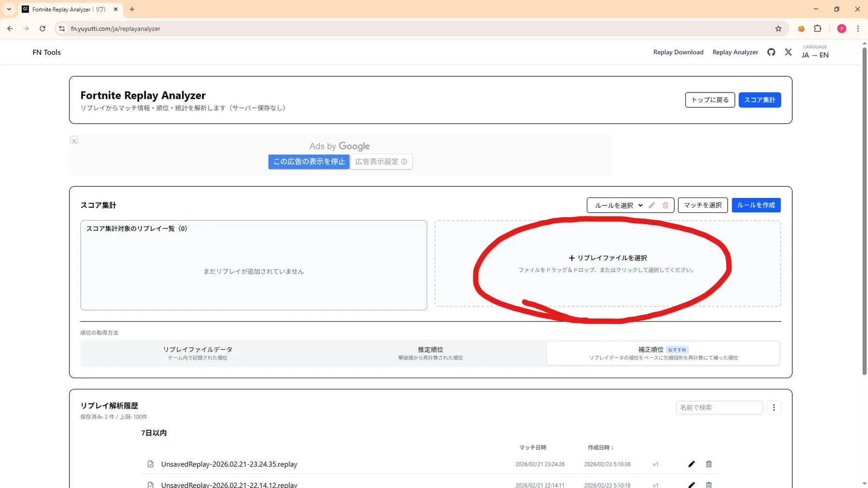
Task: Open the GitHub icon link
Action: click(x=771, y=52)
